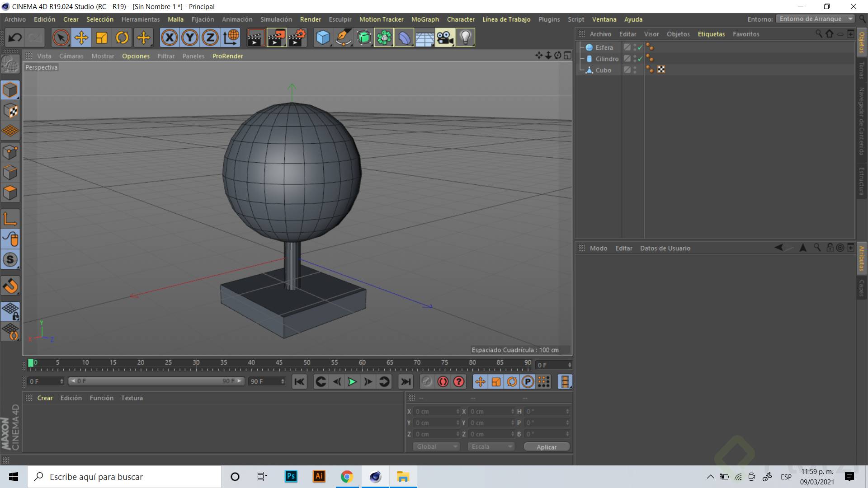Select the Spline Pen tool
Screen dimensions: 868x488
coord(343,38)
